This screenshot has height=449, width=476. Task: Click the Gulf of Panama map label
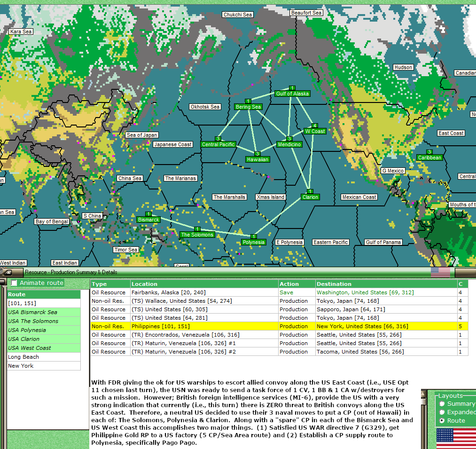(383, 242)
